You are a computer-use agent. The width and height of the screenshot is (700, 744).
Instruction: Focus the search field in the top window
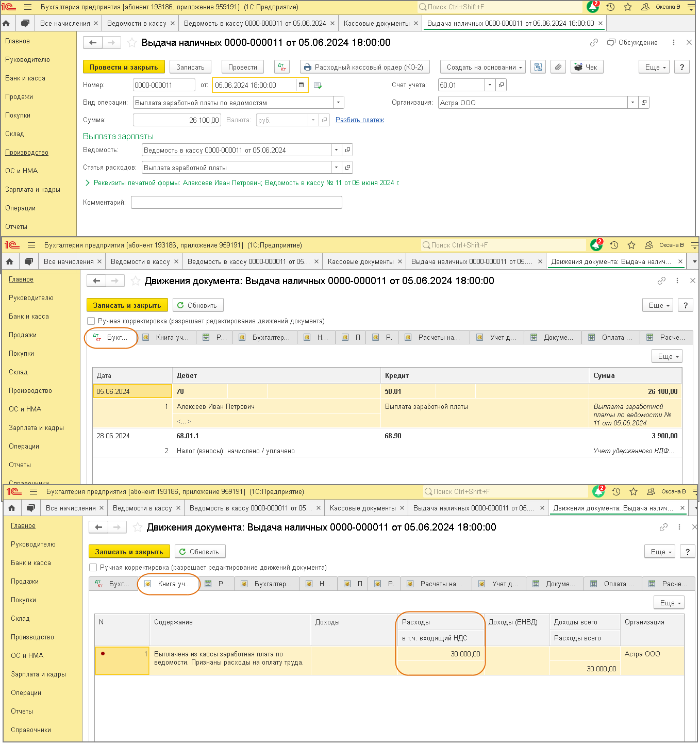[x=499, y=7]
